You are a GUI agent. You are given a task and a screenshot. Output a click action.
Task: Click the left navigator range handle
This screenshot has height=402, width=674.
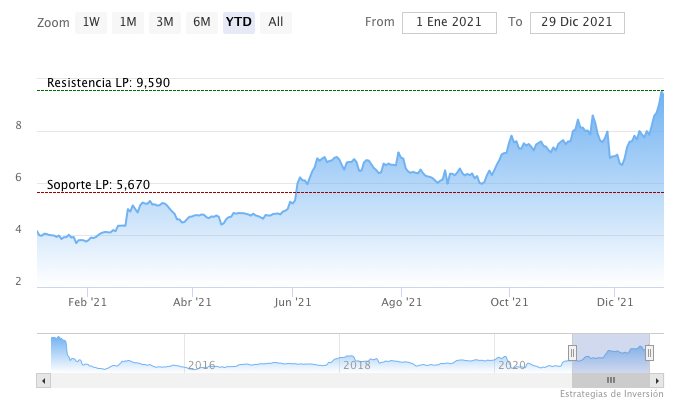point(572,352)
